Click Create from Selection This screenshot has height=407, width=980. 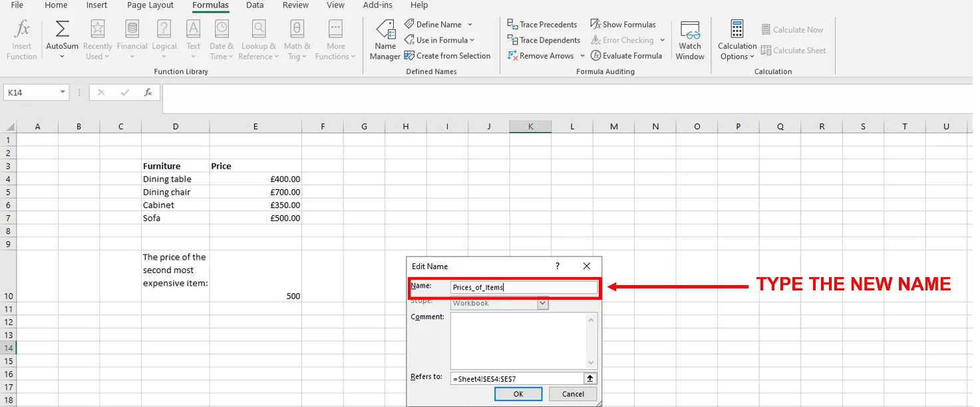447,55
